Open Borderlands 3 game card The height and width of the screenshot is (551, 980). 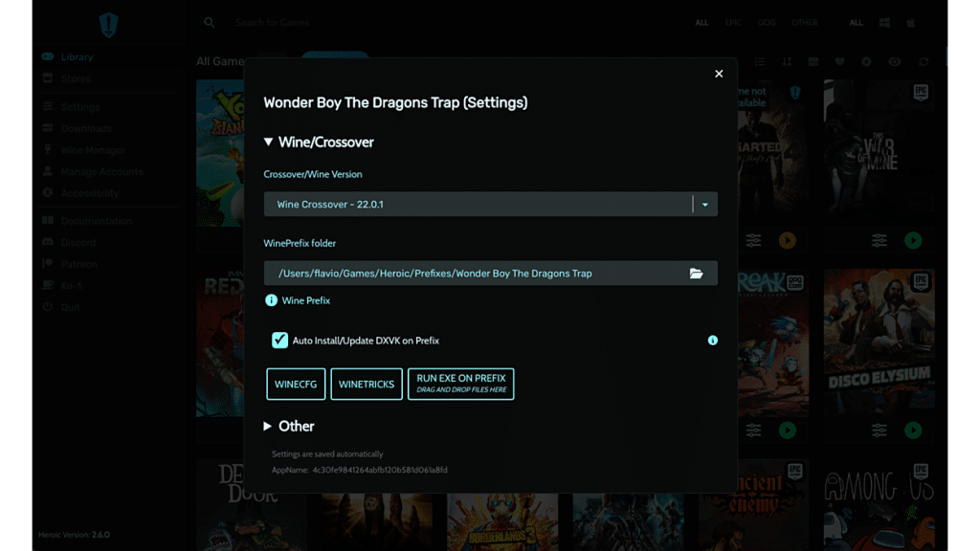[x=502, y=522]
